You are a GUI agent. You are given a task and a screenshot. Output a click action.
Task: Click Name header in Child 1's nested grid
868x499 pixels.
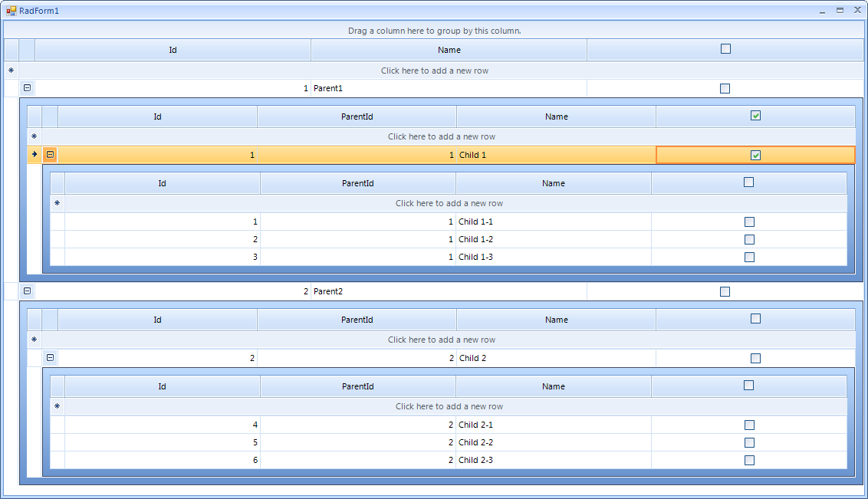(x=554, y=183)
